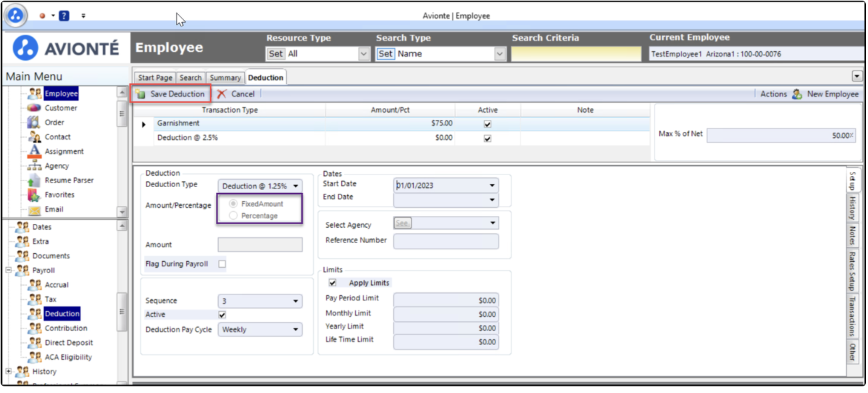This screenshot has width=868, height=393.
Task: Open the Customer menu icon
Action: coord(34,108)
